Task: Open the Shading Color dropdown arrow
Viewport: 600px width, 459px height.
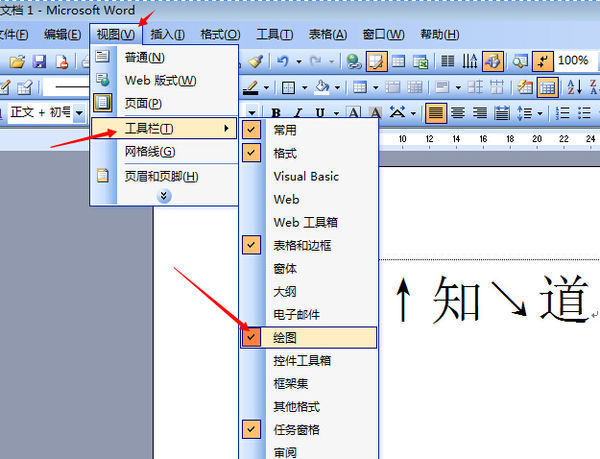Action: pos(337,88)
